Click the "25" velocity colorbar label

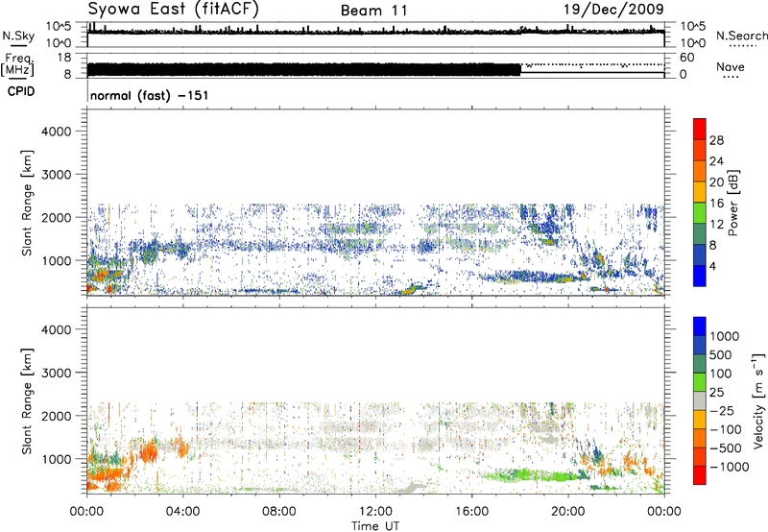pos(716,393)
